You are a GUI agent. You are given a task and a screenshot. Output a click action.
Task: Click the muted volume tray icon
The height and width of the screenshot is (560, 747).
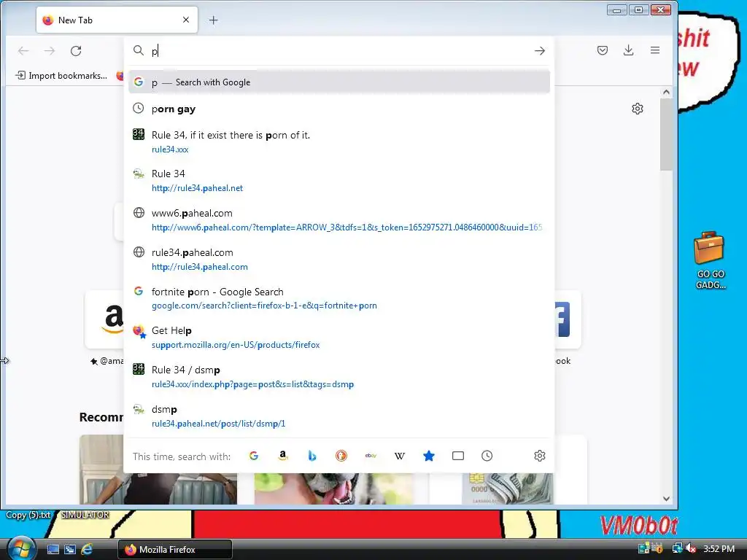(690, 548)
